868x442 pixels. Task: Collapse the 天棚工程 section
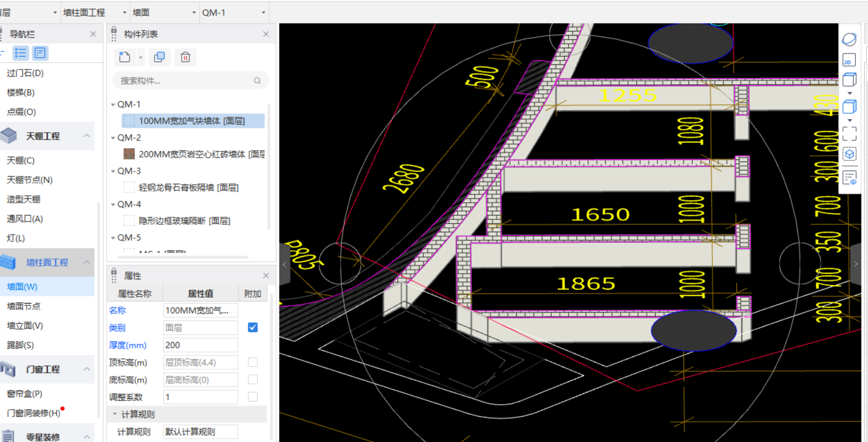coord(87,135)
